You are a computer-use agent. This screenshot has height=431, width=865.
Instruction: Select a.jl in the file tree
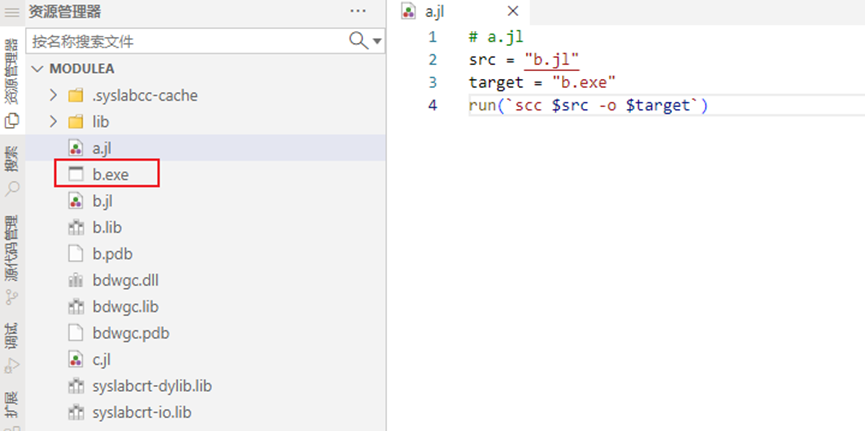(x=205, y=148)
